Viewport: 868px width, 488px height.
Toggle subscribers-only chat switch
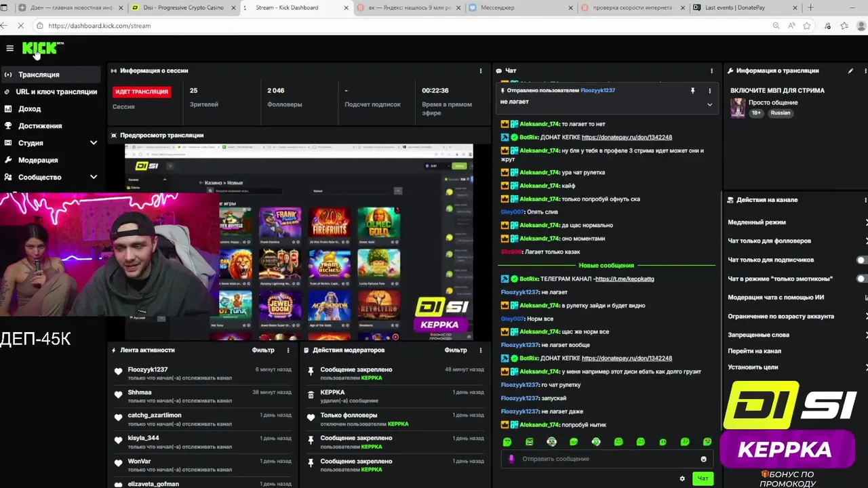pyautogui.click(x=861, y=260)
